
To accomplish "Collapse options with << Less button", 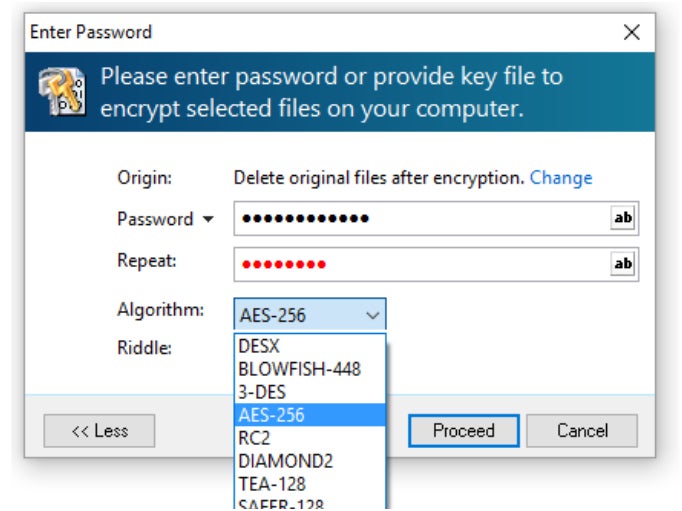I will click(99, 431).
